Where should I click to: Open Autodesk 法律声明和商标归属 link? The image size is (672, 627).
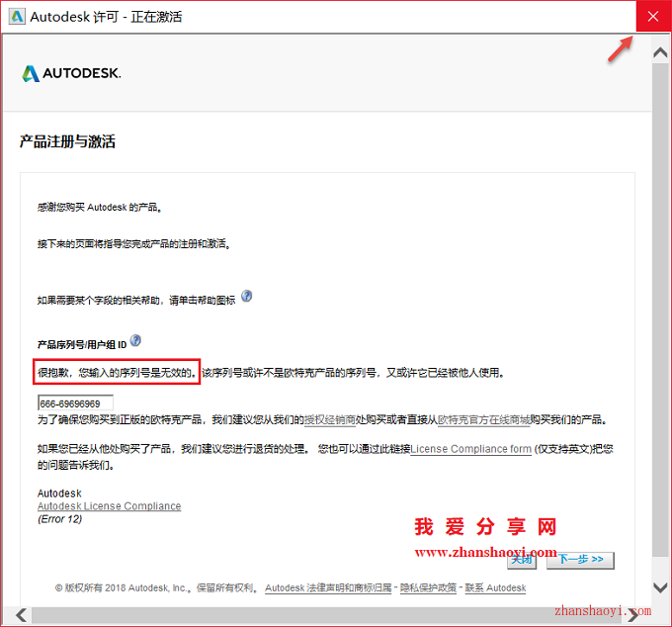pos(328,588)
